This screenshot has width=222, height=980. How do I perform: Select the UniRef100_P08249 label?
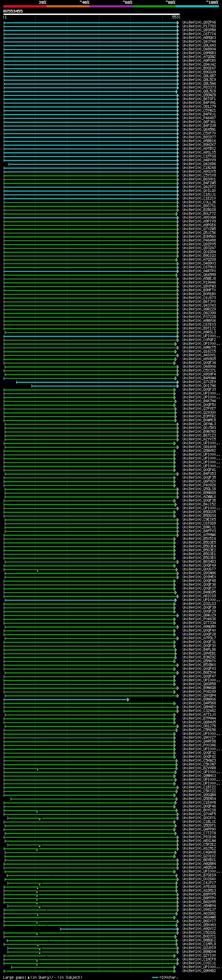coord(199,691)
